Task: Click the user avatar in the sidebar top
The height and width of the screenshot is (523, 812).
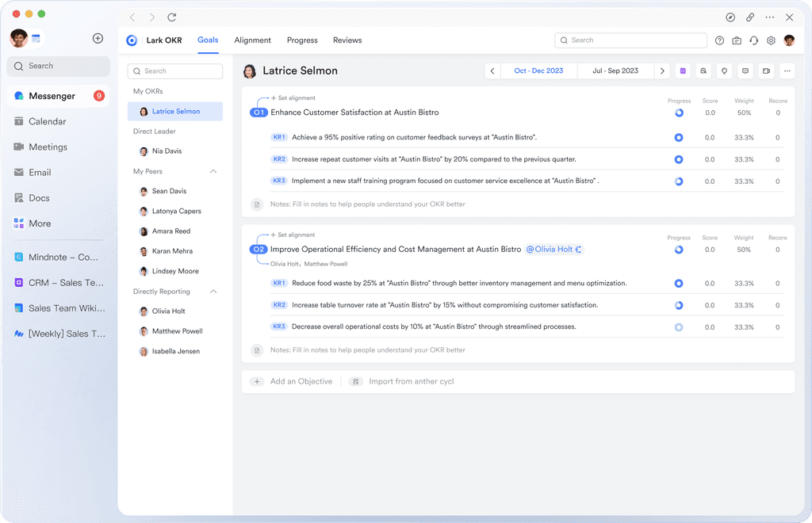Action: 19,38
